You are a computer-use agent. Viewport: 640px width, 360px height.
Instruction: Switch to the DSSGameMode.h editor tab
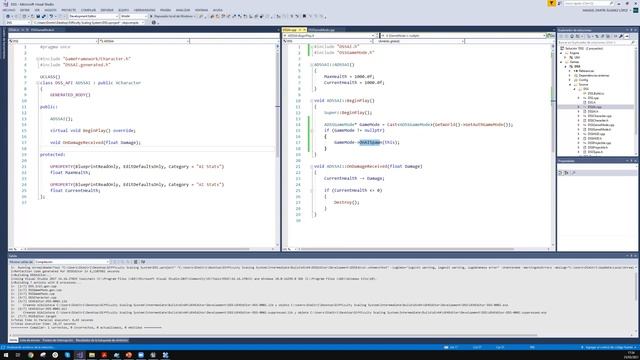[x=42, y=30]
